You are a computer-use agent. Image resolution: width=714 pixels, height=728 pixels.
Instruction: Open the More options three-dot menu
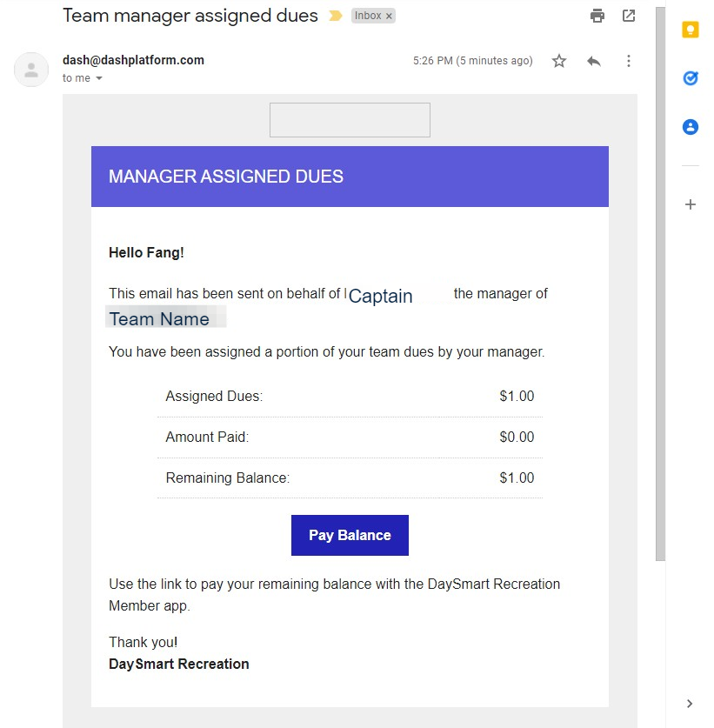click(x=628, y=61)
